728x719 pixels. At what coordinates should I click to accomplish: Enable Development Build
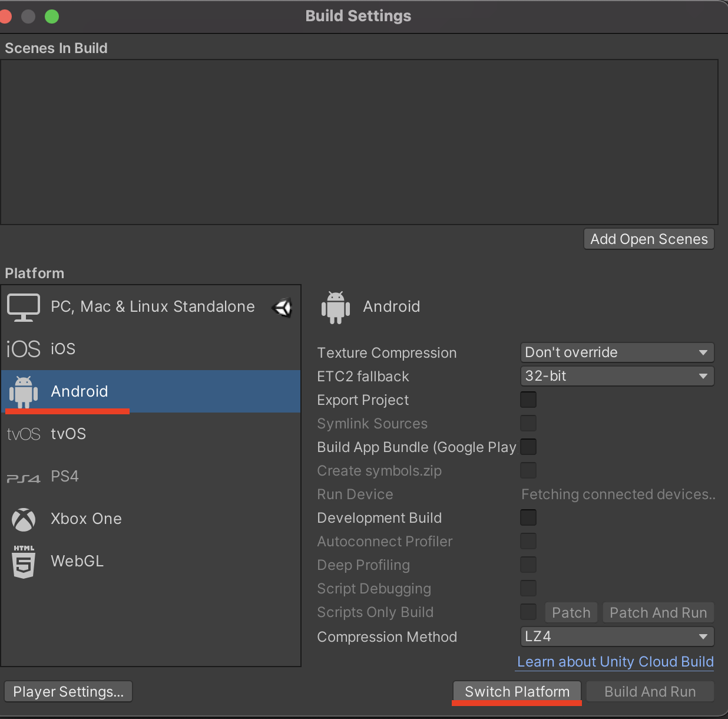(528, 517)
